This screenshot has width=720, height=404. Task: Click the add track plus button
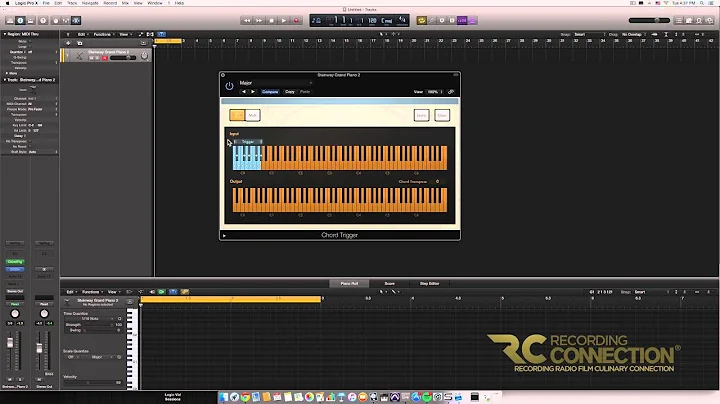[x=68, y=43]
